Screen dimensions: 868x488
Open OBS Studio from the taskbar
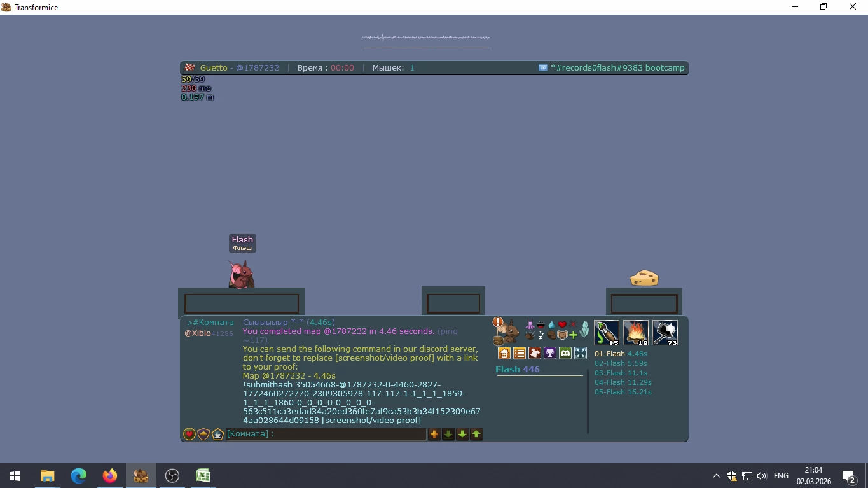(x=172, y=475)
